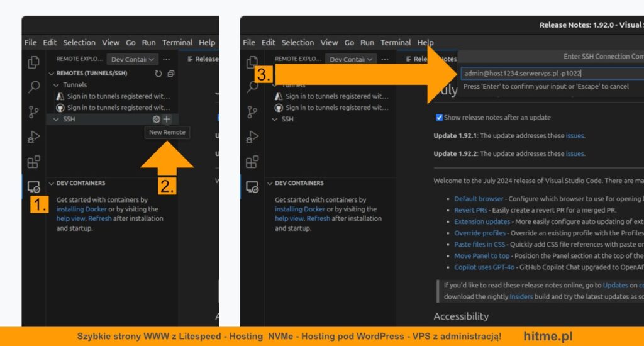Image resolution: width=644 pixels, height=346 pixels.
Task: Open Selection menu in left window
Action: 79,42
